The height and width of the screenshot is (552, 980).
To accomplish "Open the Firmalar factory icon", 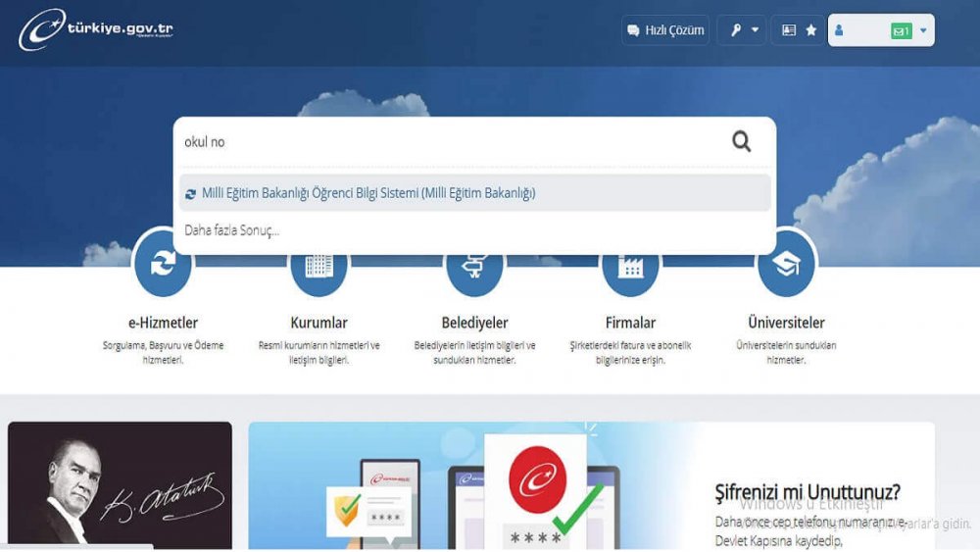I will click(x=630, y=266).
